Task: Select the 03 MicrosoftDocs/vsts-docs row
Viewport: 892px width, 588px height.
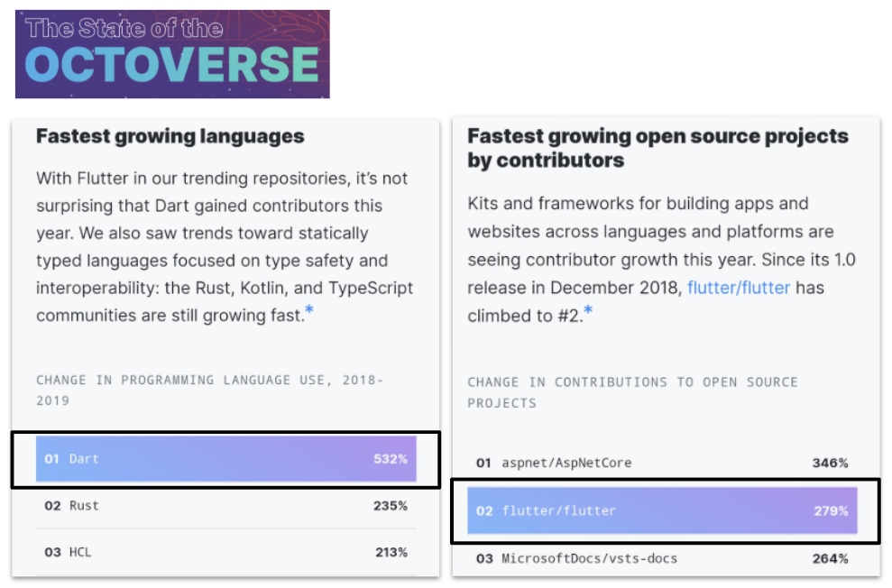Action: 662,558
